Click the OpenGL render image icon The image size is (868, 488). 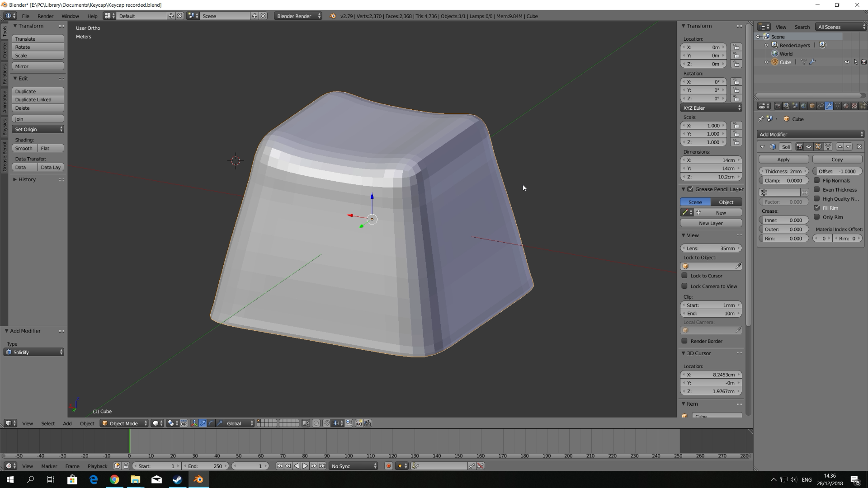(359, 423)
